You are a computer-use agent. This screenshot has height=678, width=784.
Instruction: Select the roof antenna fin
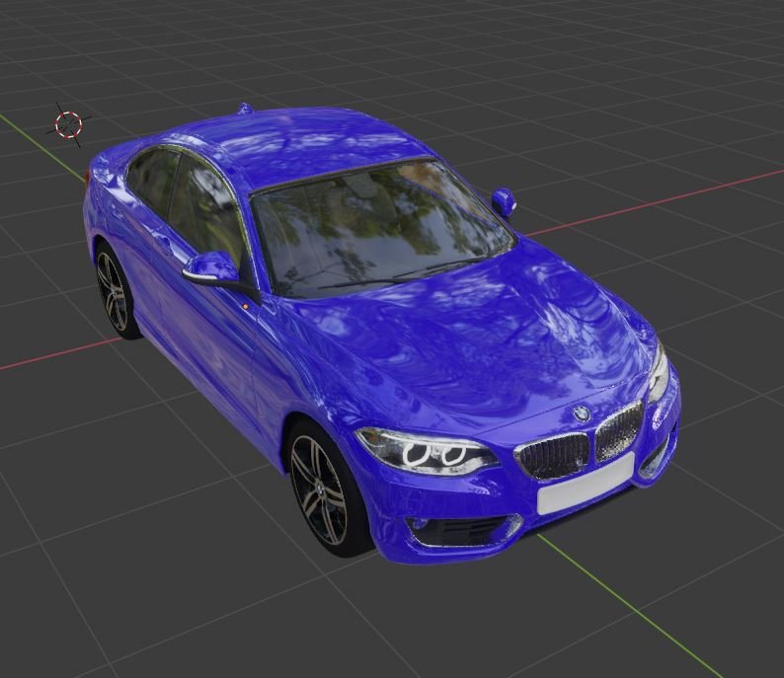pyautogui.click(x=245, y=109)
